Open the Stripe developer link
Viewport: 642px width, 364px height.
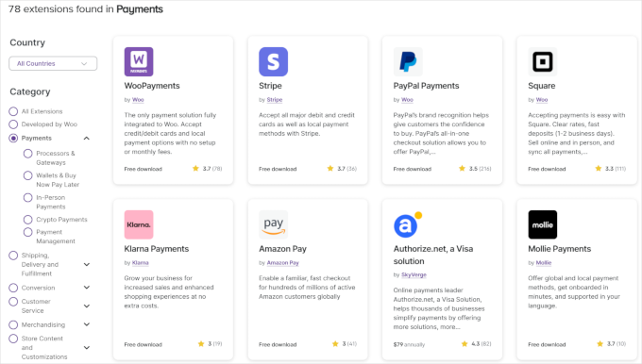[x=275, y=100]
